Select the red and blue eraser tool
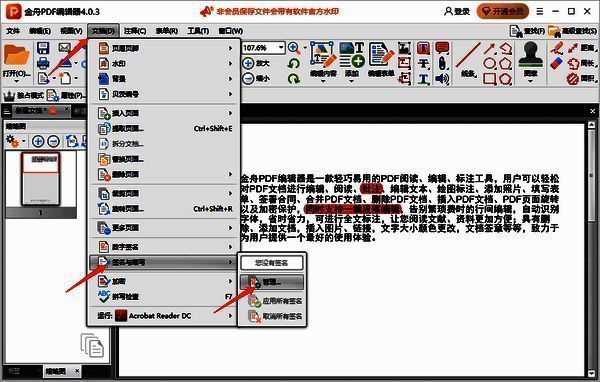Image resolution: width=600 pixels, height=382 pixels. pyautogui.click(x=557, y=64)
